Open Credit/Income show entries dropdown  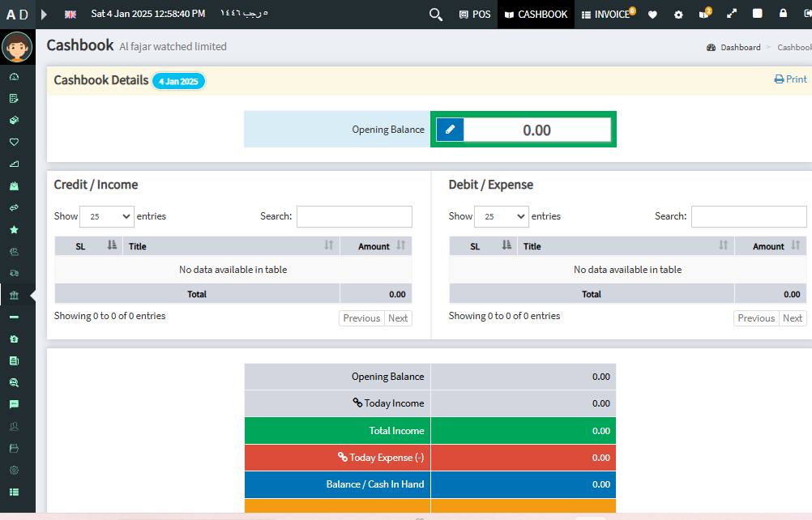tap(107, 216)
